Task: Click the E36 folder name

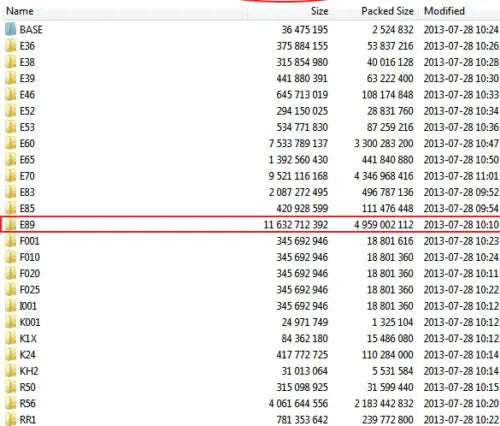Action: (x=27, y=46)
